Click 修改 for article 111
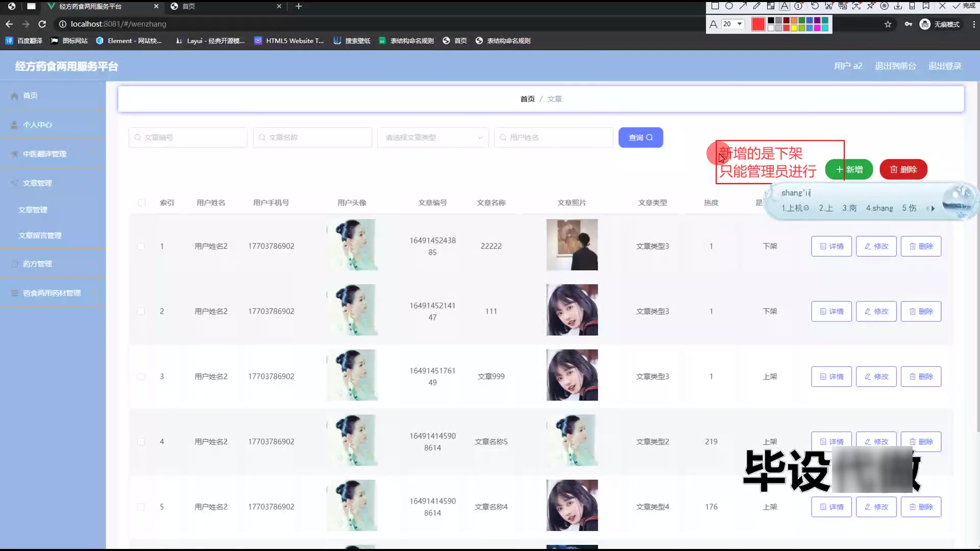The image size is (980, 551). pyautogui.click(x=876, y=311)
